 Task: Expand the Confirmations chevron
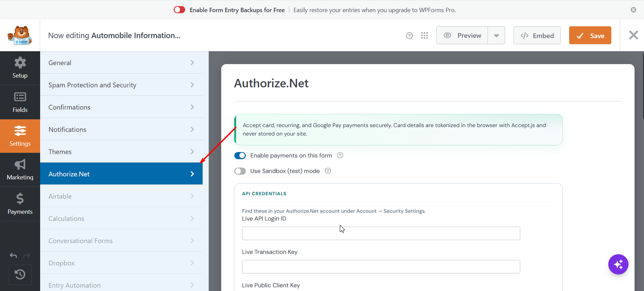tap(192, 107)
